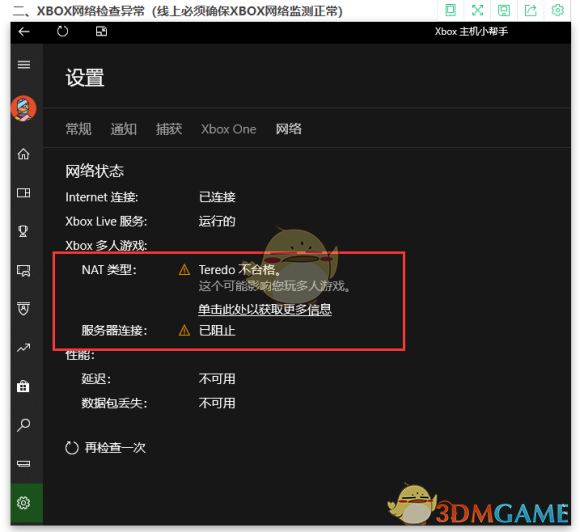
Task: Go to Home in sidebar
Action: tap(24, 154)
